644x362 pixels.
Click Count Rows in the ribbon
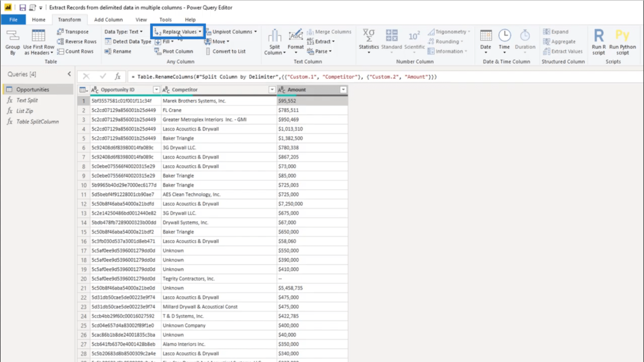coord(75,51)
